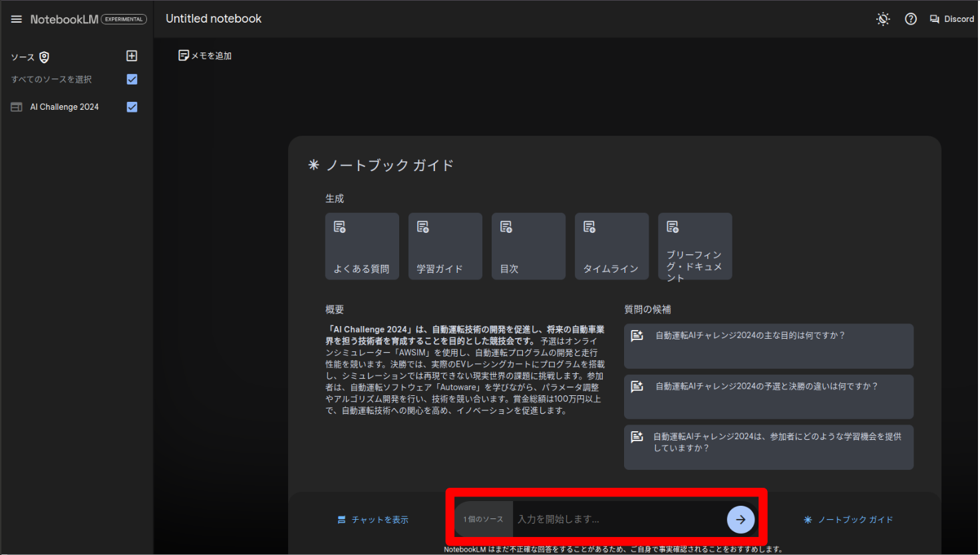Generate 学習ガイド study guide
Screen dimensions: 980x555
[445, 246]
